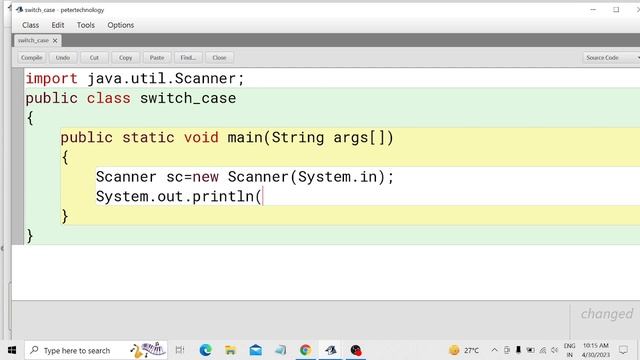
Task: Click the BlueJ bird icon in title bar
Action: 19,9
